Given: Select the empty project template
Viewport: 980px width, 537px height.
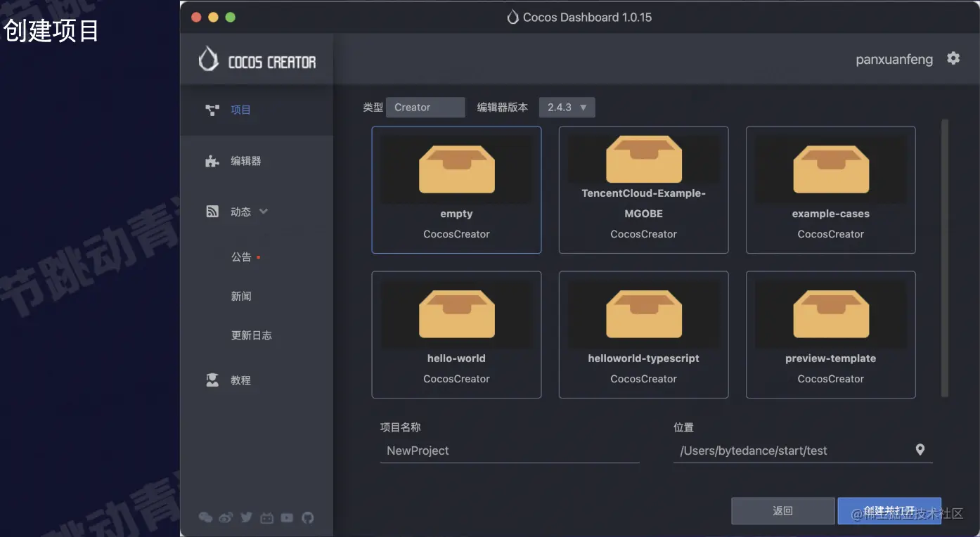Looking at the screenshot, I should pos(456,190).
